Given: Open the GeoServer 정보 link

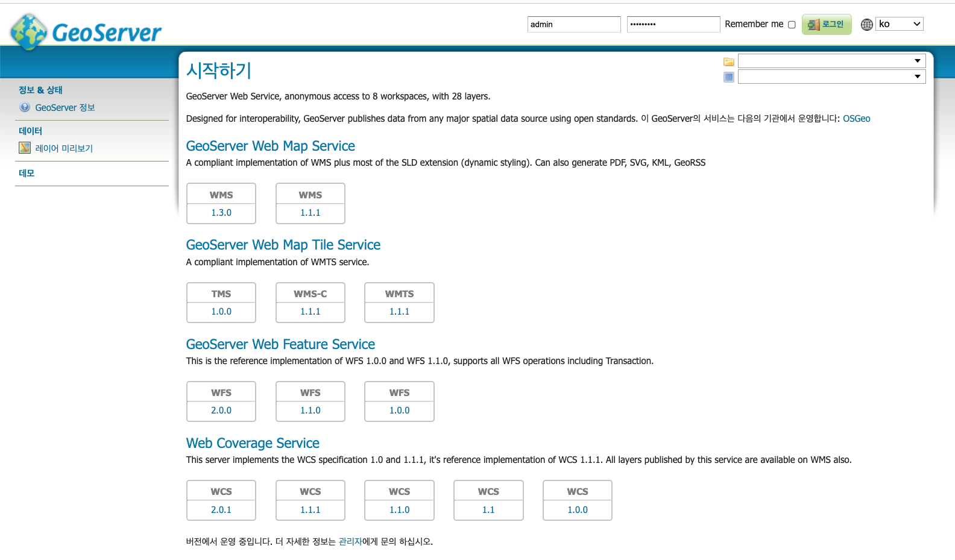Looking at the screenshot, I should pyautogui.click(x=65, y=107).
